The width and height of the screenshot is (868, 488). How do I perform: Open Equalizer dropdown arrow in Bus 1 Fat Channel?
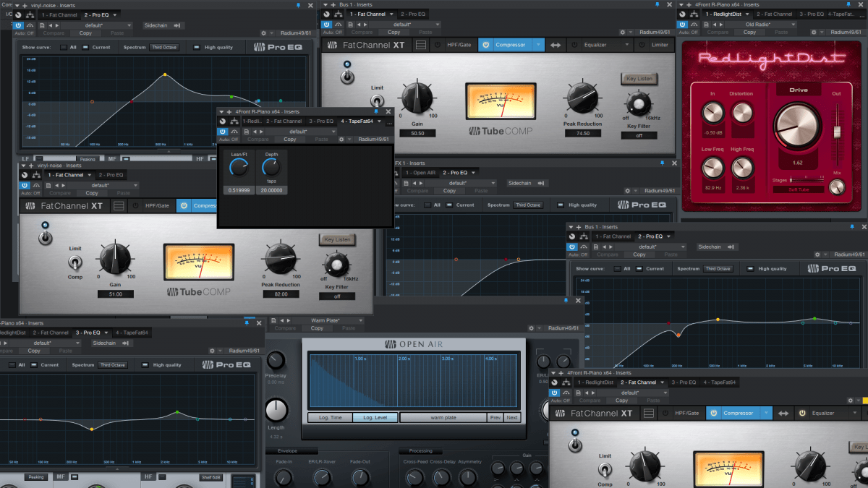click(627, 45)
